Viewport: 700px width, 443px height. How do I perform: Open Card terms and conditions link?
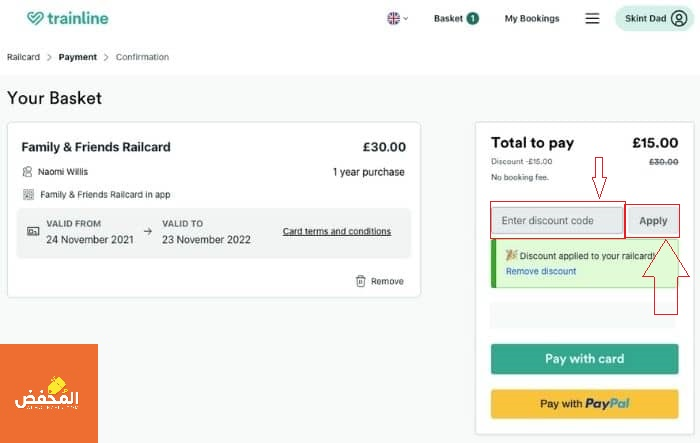[337, 231]
